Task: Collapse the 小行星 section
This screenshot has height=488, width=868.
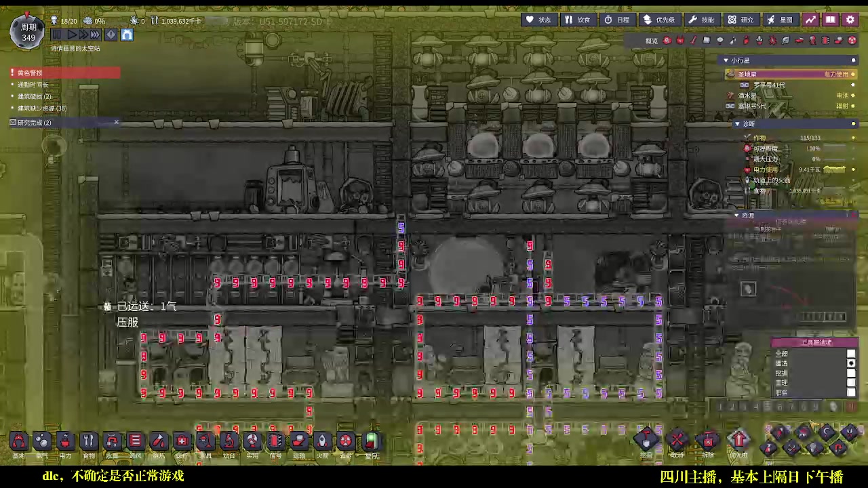Action: (x=726, y=60)
